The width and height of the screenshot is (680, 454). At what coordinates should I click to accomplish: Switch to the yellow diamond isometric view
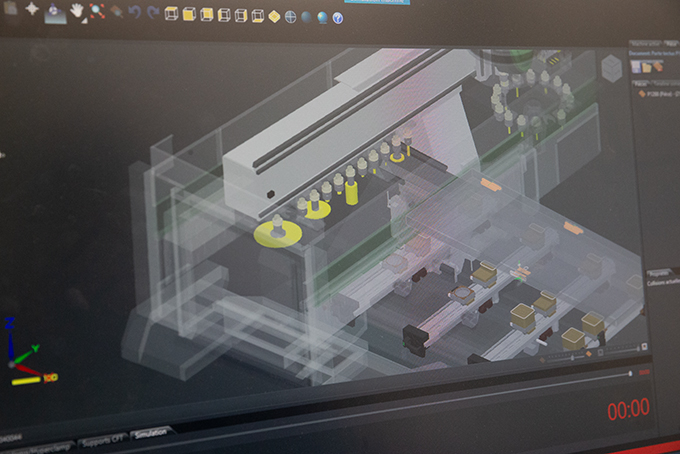[x=274, y=16]
